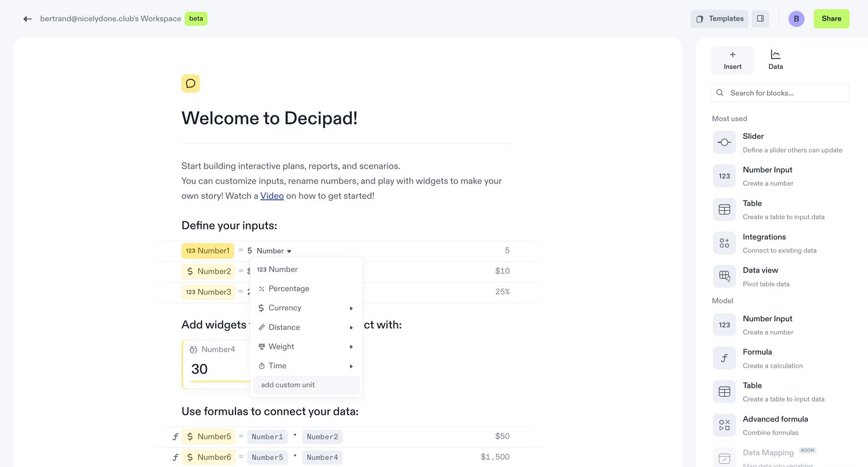Viewport: 868px width, 467px height.
Task: Click the beta badge
Action: point(196,19)
